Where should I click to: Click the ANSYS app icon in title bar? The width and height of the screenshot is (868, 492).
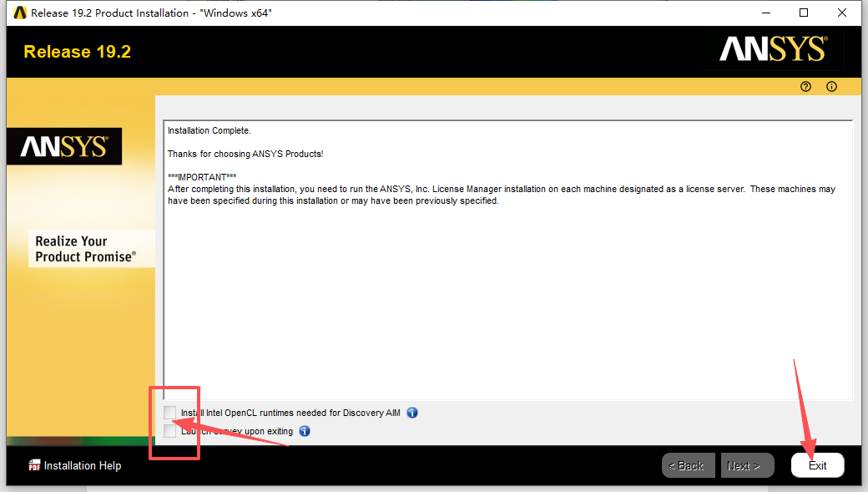[20, 13]
